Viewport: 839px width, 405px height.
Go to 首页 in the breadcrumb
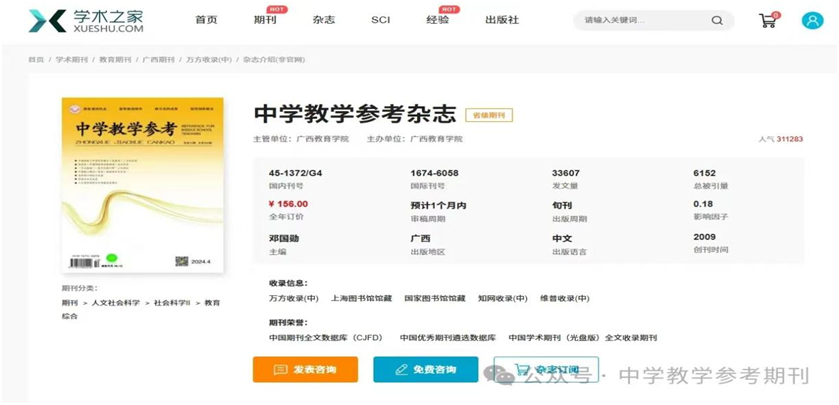pyautogui.click(x=36, y=60)
